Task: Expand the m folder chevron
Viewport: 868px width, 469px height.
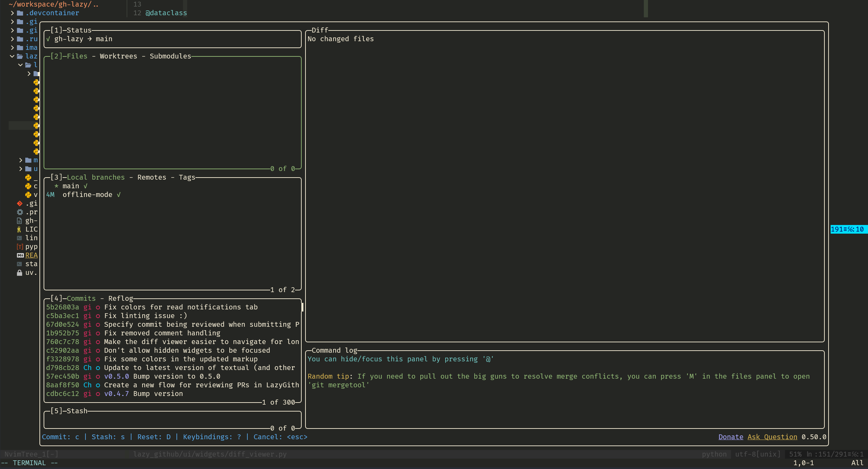Action: 20,160
